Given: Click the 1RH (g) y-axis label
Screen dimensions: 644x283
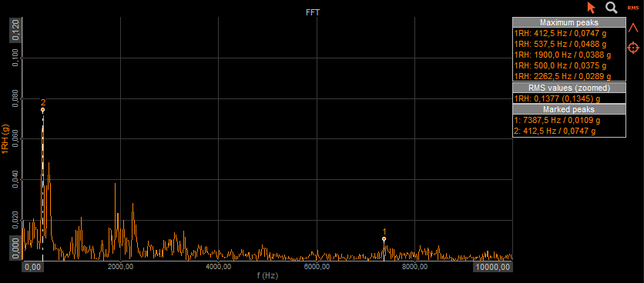Looking at the screenshot, I should [5, 138].
